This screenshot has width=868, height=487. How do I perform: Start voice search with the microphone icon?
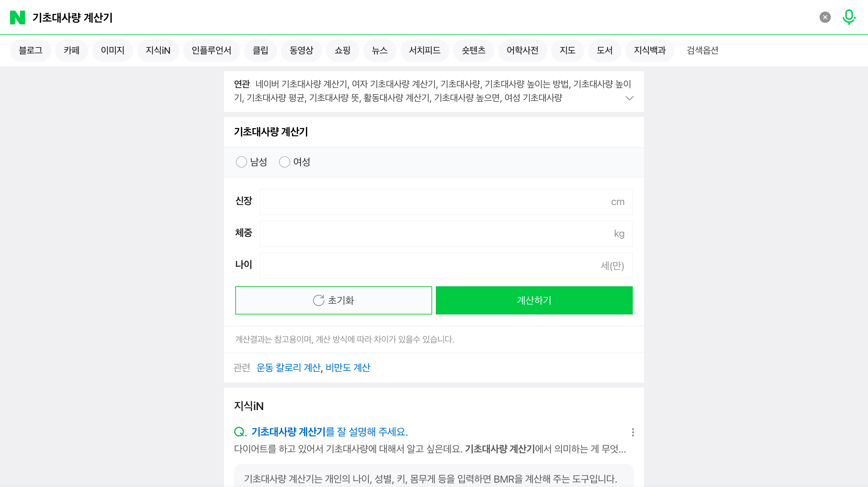point(848,17)
